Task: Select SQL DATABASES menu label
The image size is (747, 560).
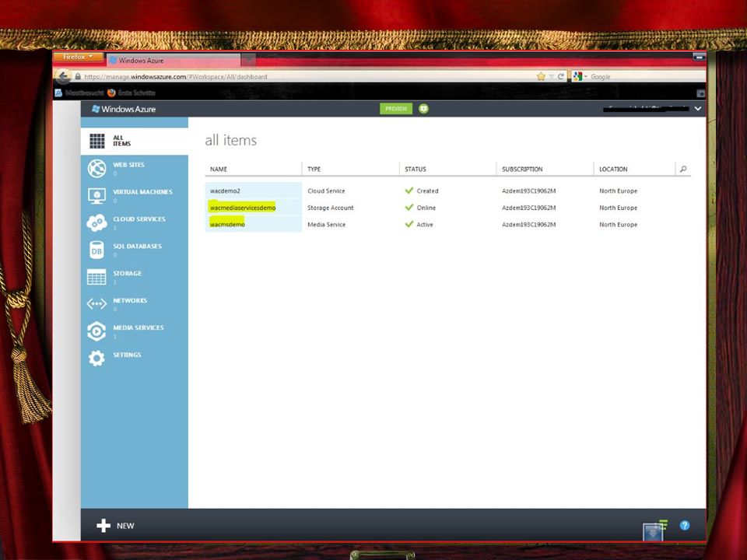Action: coord(137,247)
